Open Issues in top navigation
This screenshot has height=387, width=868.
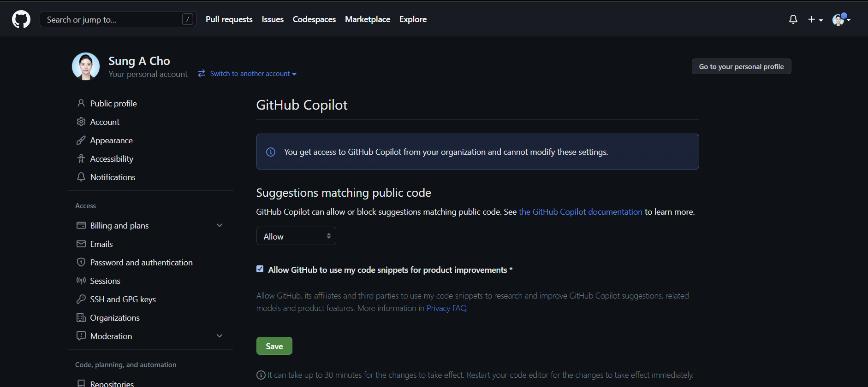point(273,19)
